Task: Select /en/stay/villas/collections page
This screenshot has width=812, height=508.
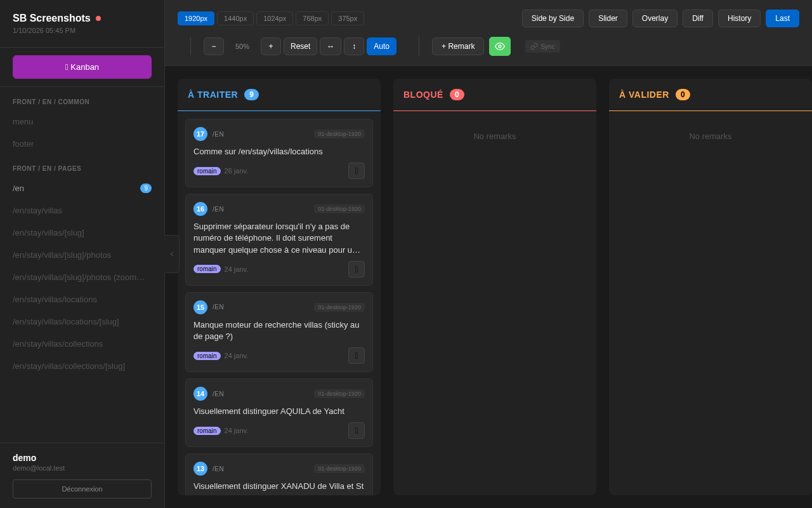Action: click(82, 344)
